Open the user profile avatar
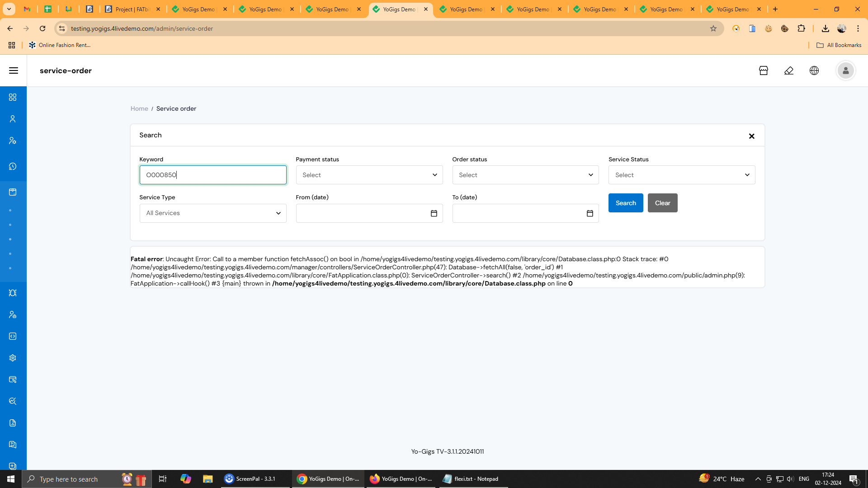 tap(845, 70)
